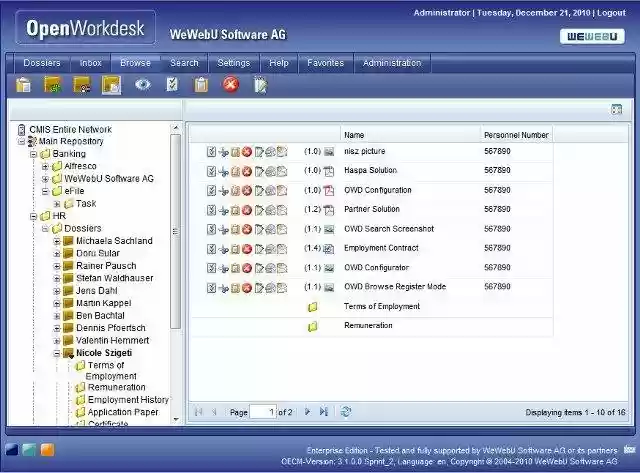Sort by Personnel Number column header
Screen dimensions: 640x473
tap(516, 135)
